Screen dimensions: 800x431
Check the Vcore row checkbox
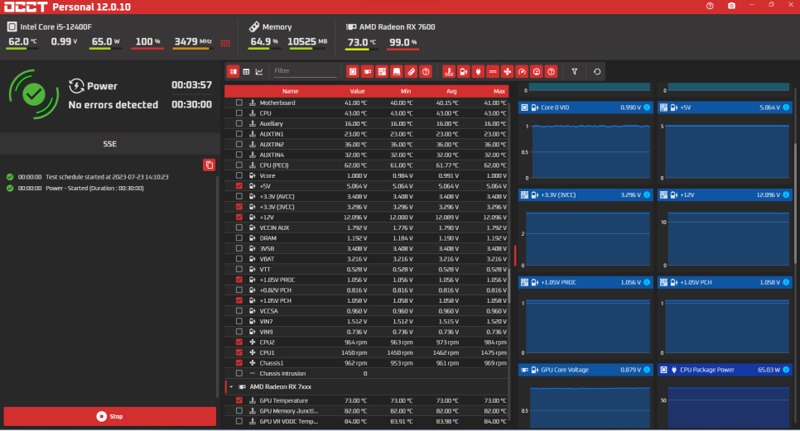coord(239,175)
